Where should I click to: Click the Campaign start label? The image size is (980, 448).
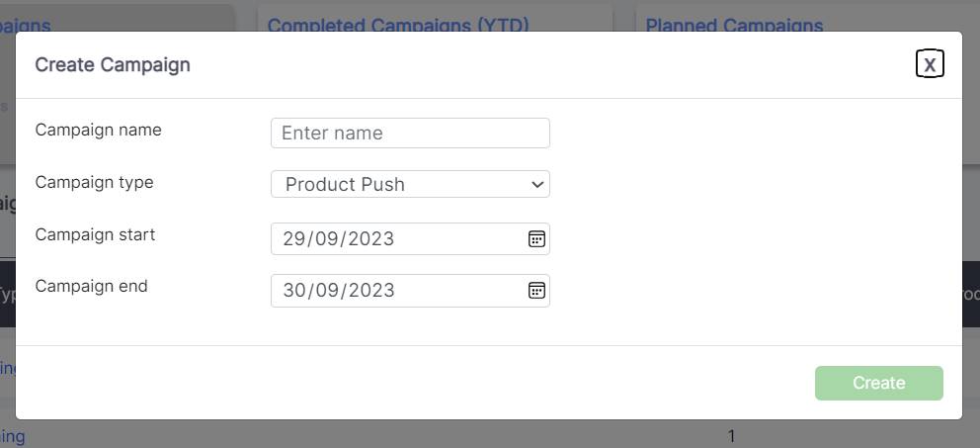click(95, 234)
